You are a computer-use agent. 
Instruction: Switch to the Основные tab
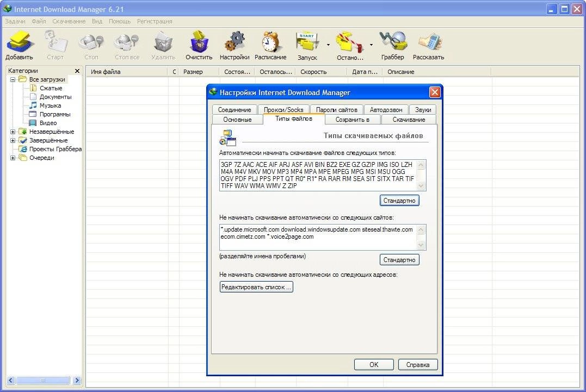tap(237, 120)
